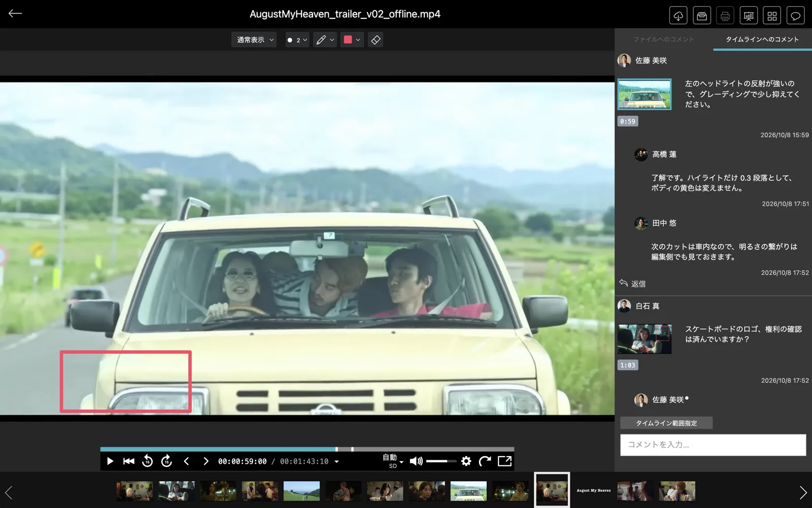Select the eraser tool
This screenshot has height=508, width=812.
pyautogui.click(x=376, y=40)
